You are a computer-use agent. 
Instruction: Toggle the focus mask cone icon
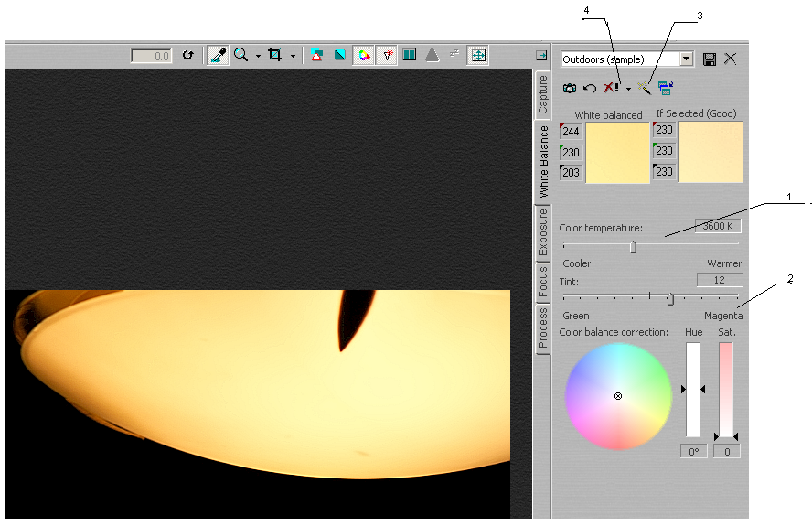[x=386, y=55]
